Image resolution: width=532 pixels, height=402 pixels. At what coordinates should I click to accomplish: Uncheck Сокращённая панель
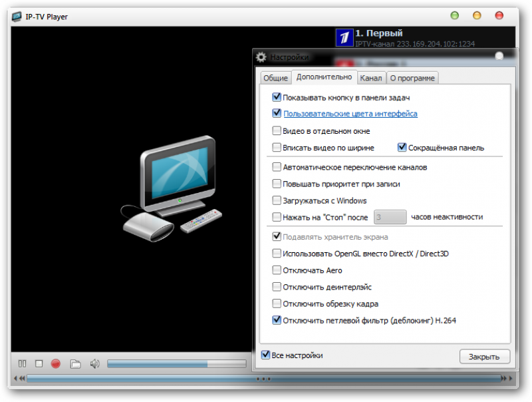coord(402,147)
